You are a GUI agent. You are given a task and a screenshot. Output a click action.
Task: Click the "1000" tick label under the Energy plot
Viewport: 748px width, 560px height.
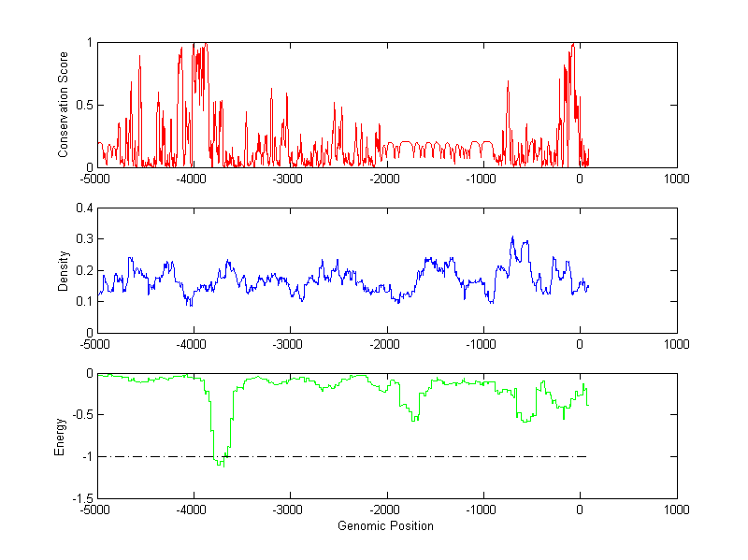pos(676,510)
